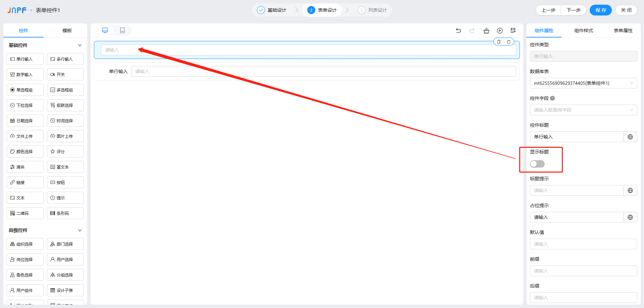Switch to the 控件 tab
This screenshot has height=308, width=644.
[x=23, y=30]
